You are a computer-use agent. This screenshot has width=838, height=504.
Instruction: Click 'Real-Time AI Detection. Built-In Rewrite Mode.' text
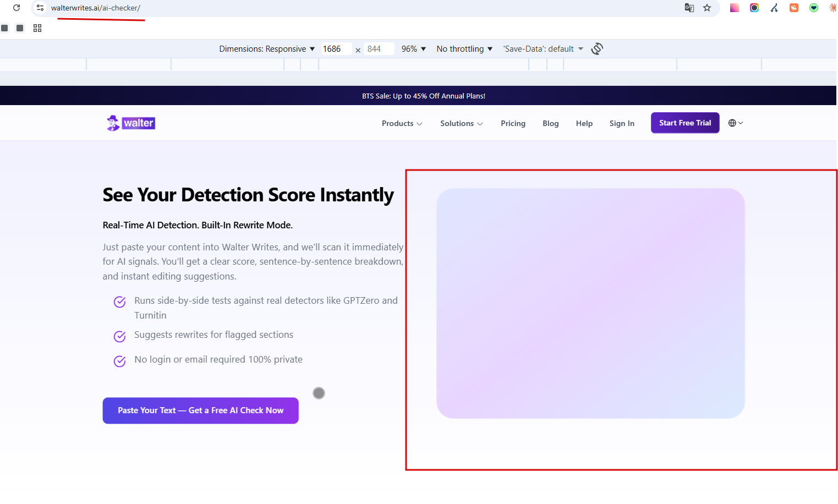coord(198,225)
